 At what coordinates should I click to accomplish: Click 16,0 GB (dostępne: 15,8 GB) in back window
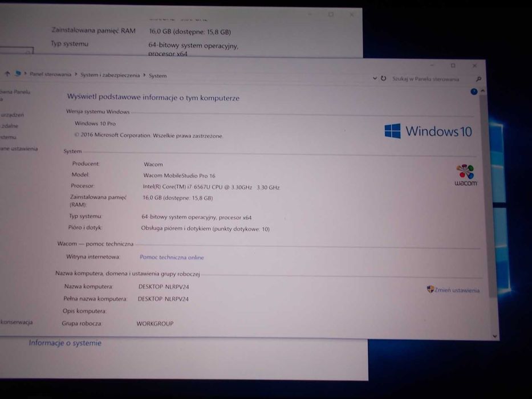point(190,32)
